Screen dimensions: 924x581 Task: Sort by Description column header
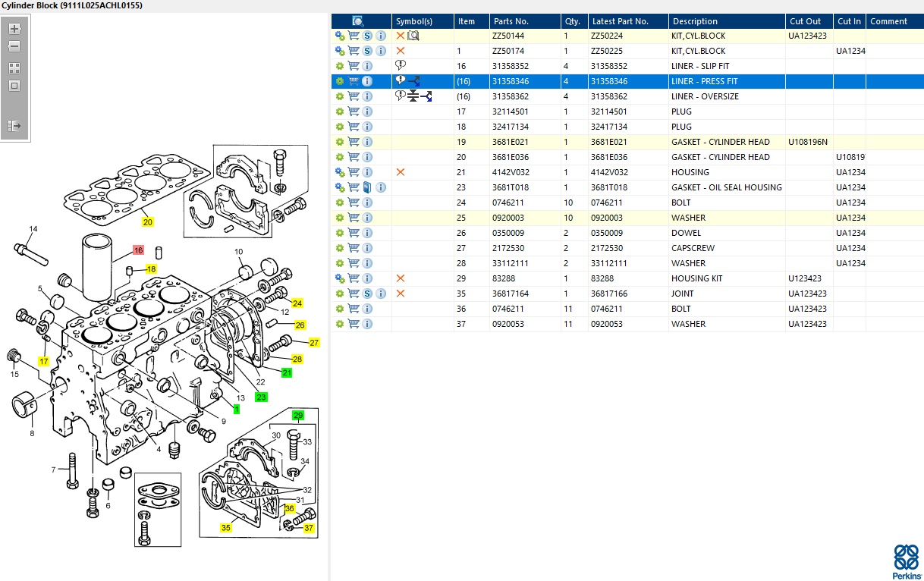[x=727, y=21]
